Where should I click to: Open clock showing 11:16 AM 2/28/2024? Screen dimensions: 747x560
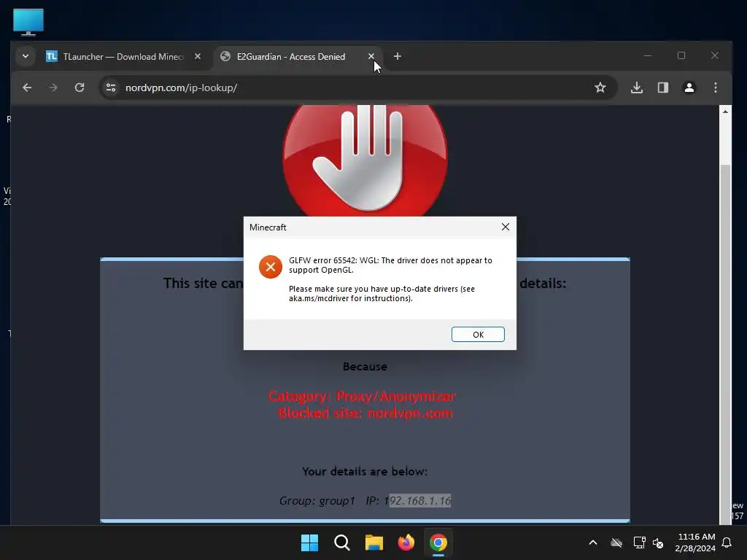(x=695, y=542)
